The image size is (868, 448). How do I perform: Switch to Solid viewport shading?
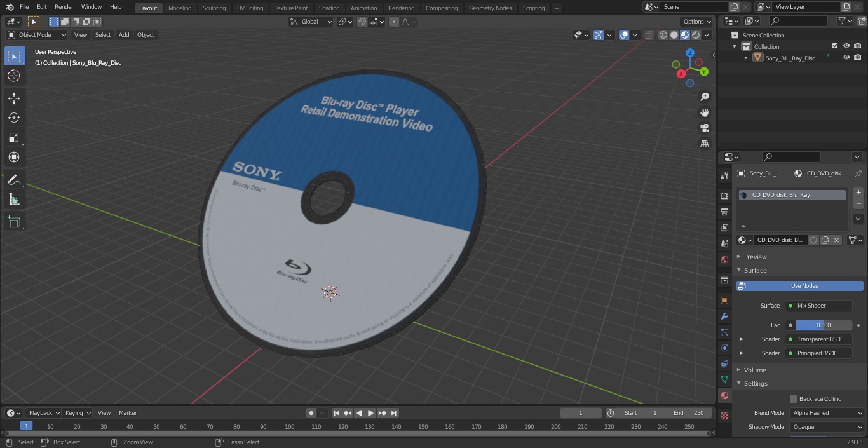[x=674, y=35]
